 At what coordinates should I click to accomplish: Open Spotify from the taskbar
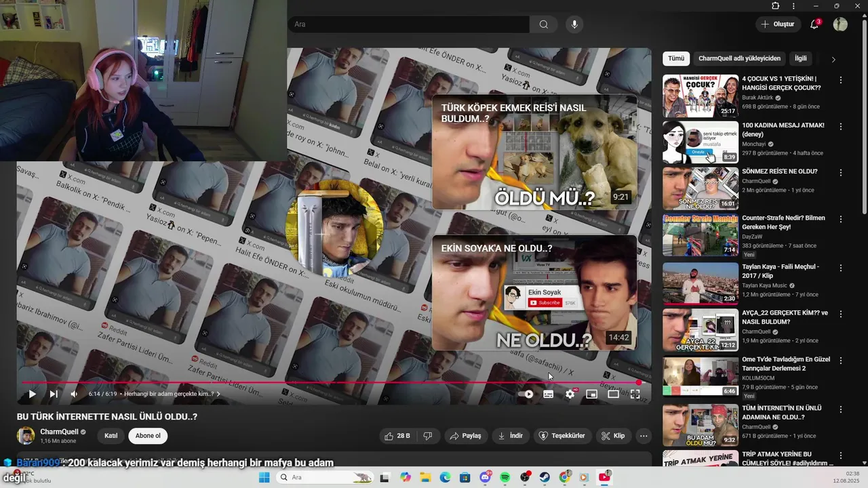[x=505, y=477]
